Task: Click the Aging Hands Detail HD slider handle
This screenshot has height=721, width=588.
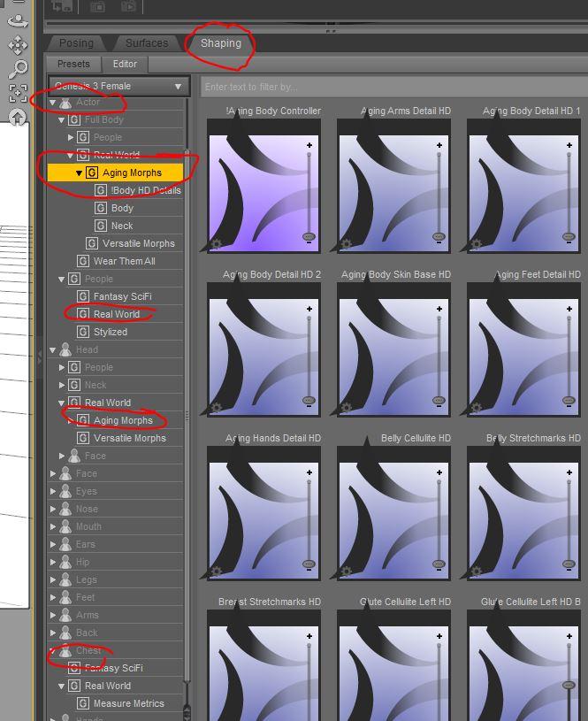Action: click(309, 564)
